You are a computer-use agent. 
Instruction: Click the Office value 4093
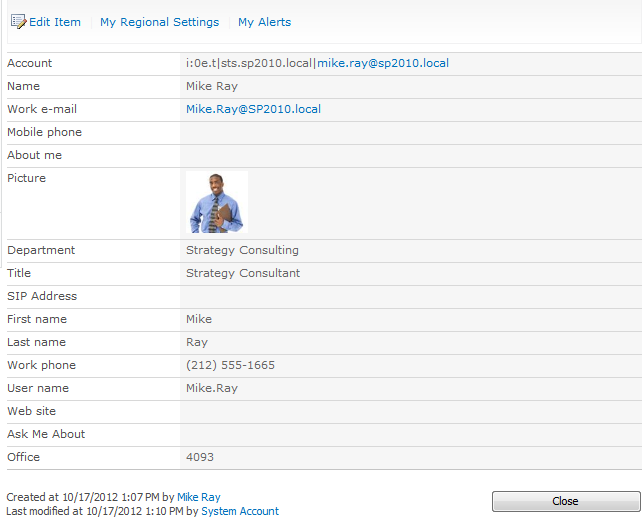click(200, 457)
